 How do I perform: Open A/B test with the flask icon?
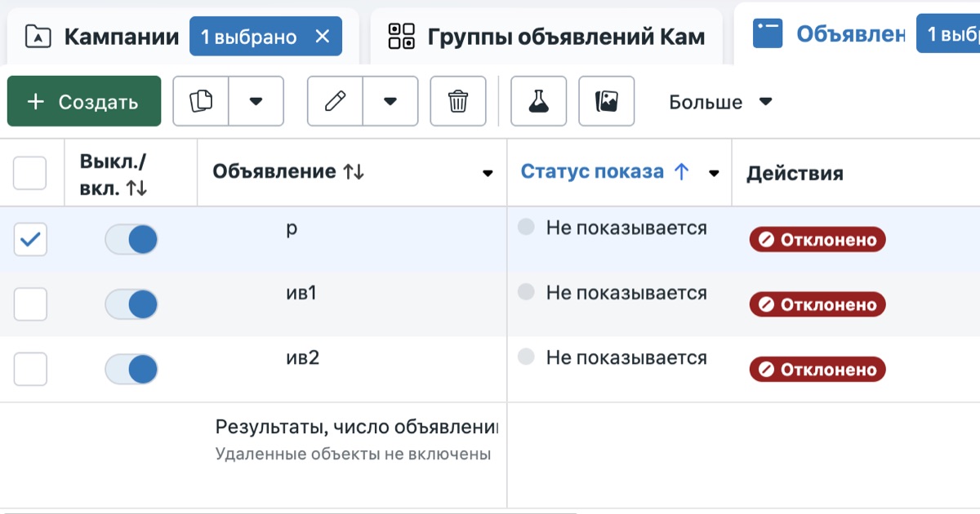[538, 102]
